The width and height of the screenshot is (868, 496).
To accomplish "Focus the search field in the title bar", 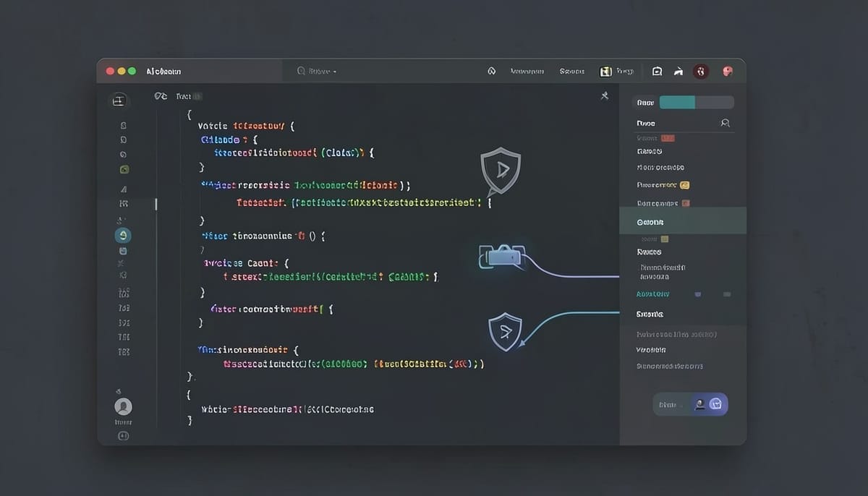I will [317, 71].
